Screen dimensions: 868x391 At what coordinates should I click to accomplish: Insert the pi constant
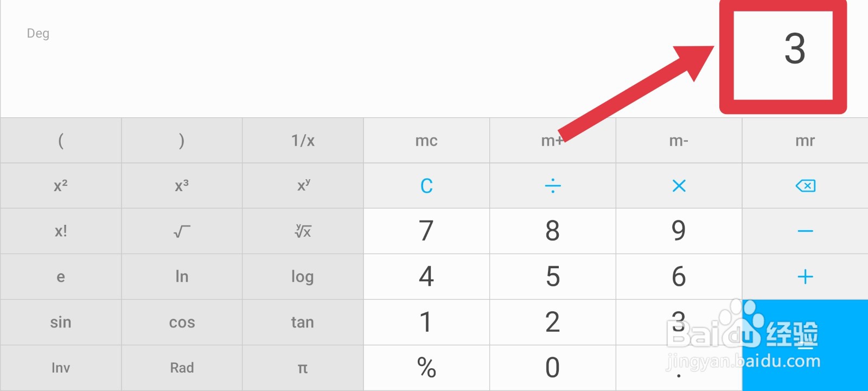[303, 368]
